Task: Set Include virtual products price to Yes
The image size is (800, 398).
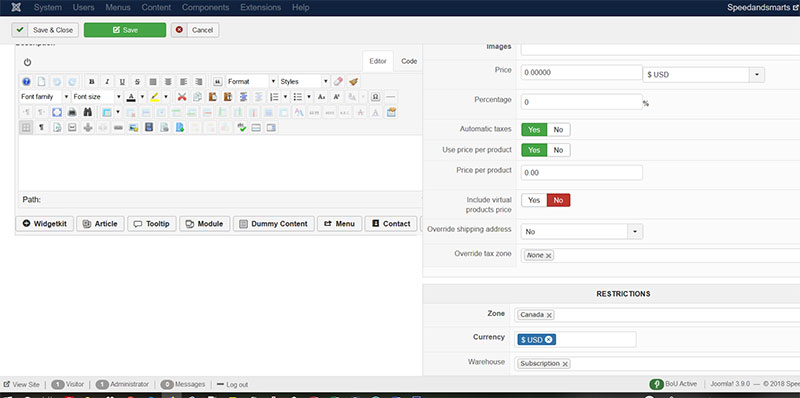Action: (x=534, y=200)
